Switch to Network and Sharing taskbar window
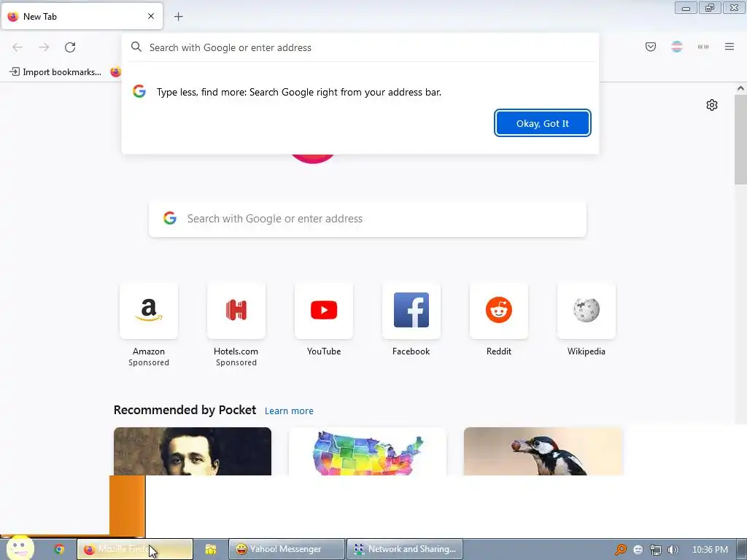 [x=405, y=549]
